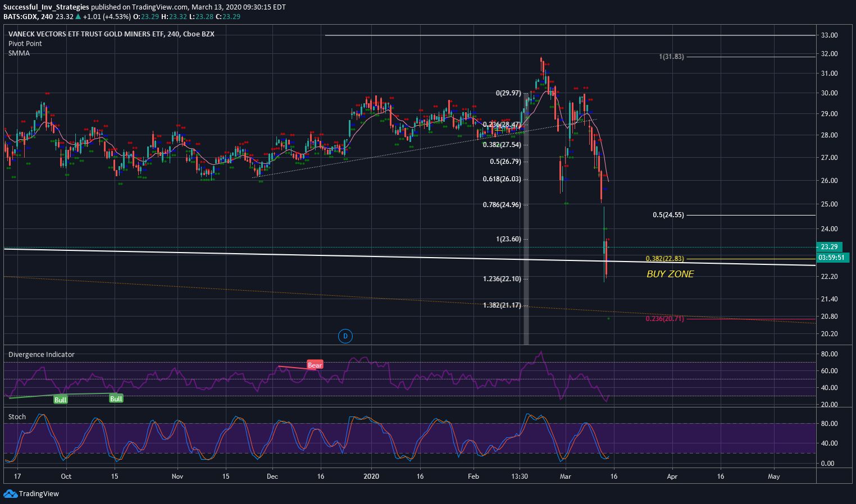Select the 1.236(22.10) extension label
The height and width of the screenshot is (504, 856).
pyautogui.click(x=502, y=279)
